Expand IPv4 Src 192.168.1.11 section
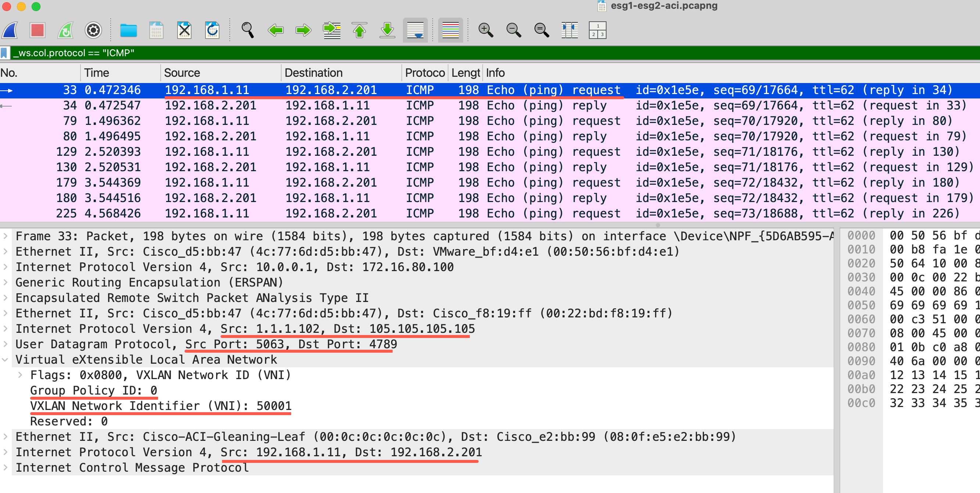This screenshot has width=980, height=493. coord(5,452)
